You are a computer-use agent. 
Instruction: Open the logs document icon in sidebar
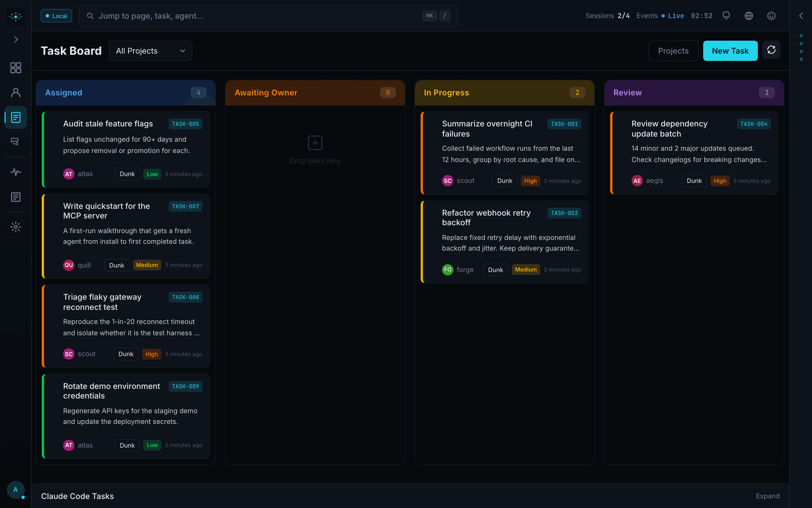tap(16, 197)
